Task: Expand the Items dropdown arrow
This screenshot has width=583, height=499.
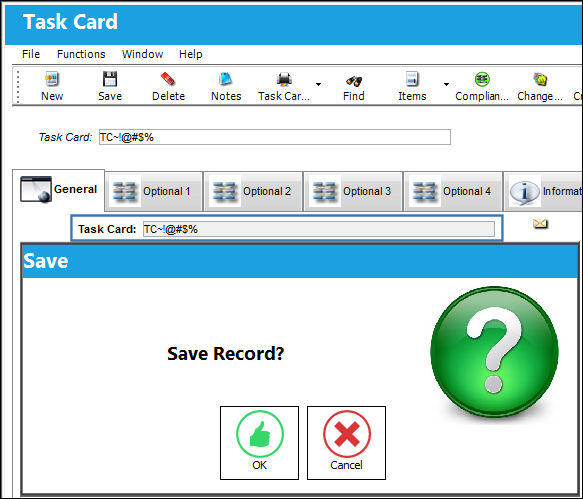Action: click(446, 84)
